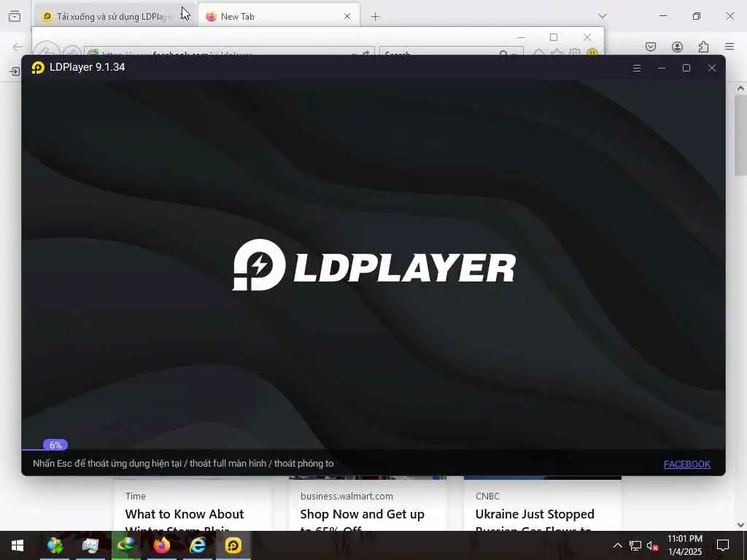
Task: Close the New Tab tab
Action: click(x=347, y=16)
